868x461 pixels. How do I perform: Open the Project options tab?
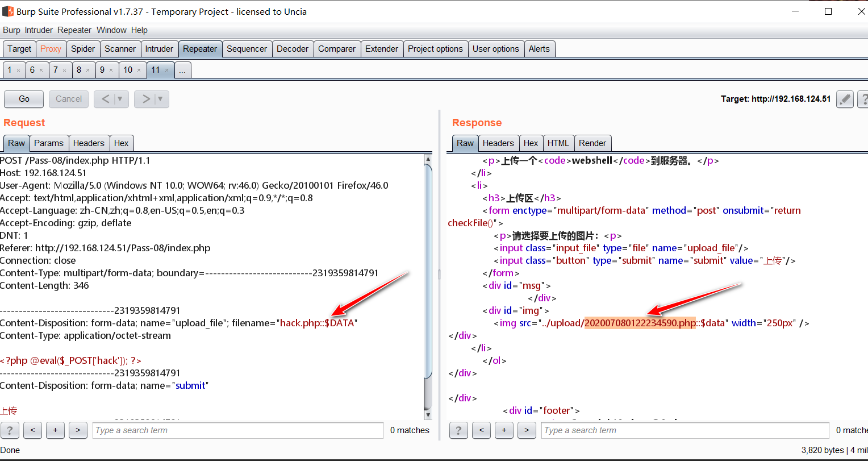coord(435,49)
